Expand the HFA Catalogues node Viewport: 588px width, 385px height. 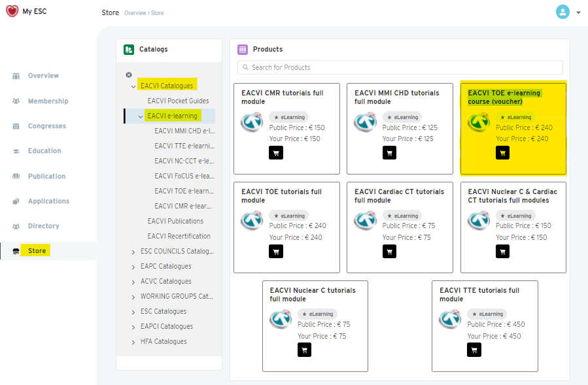[133, 342]
